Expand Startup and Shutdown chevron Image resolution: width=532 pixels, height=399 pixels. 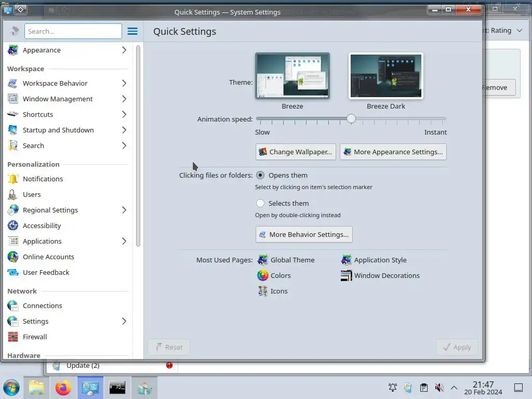point(124,130)
